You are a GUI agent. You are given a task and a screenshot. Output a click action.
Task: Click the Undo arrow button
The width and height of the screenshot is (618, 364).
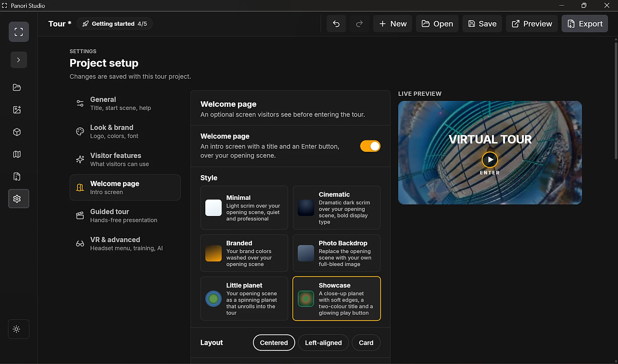tap(336, 24)
